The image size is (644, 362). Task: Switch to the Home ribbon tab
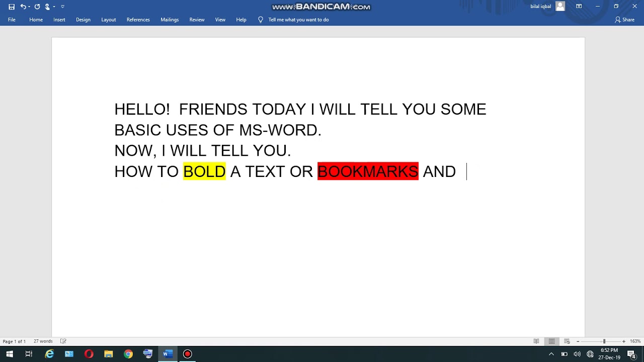pos(36,20)
